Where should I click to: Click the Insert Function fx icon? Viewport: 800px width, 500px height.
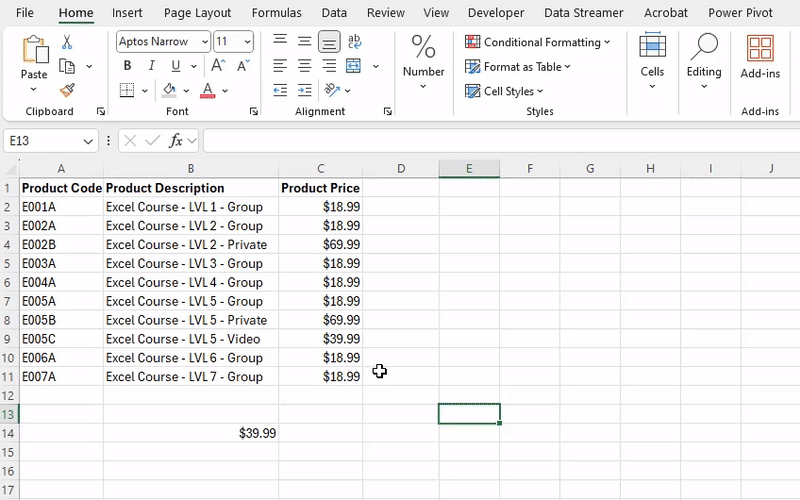[176, 140]
